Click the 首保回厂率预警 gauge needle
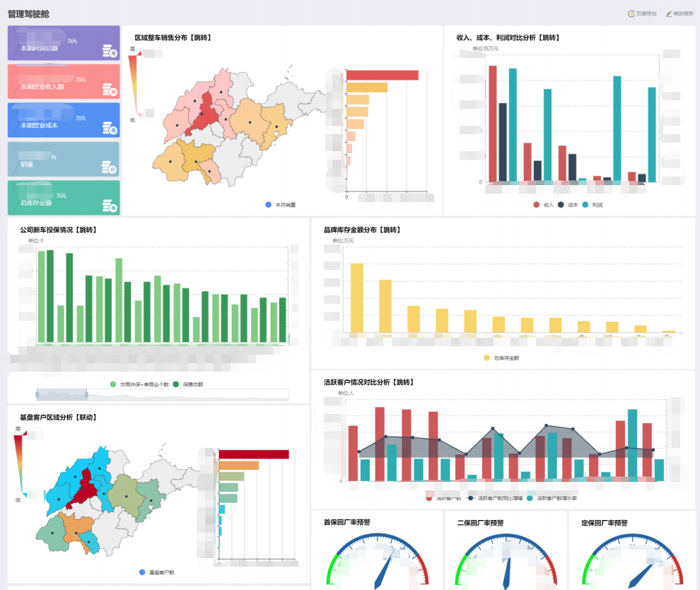This screenshot has width=700, height=590. [x=384, y=567]
